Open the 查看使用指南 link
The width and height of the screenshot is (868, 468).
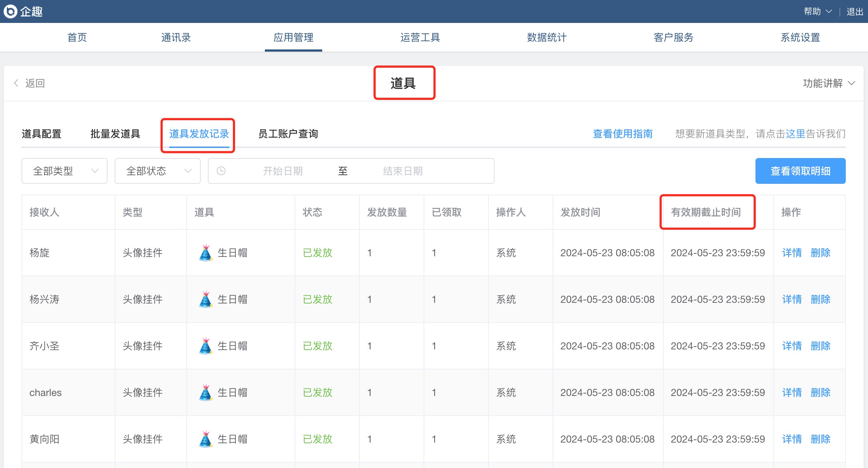[623, 134]
